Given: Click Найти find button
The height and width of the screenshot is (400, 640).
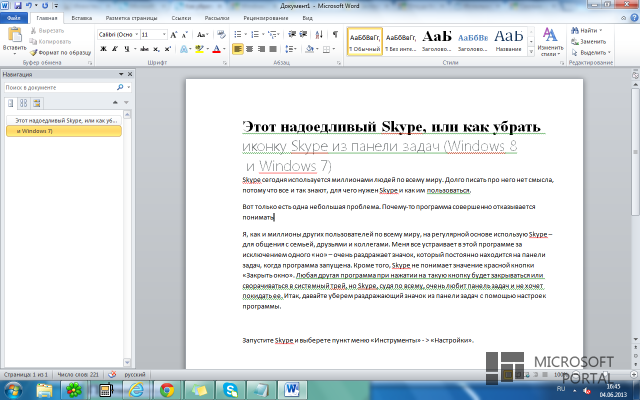Looking at the screenshot, I should (x=587, y=31).
